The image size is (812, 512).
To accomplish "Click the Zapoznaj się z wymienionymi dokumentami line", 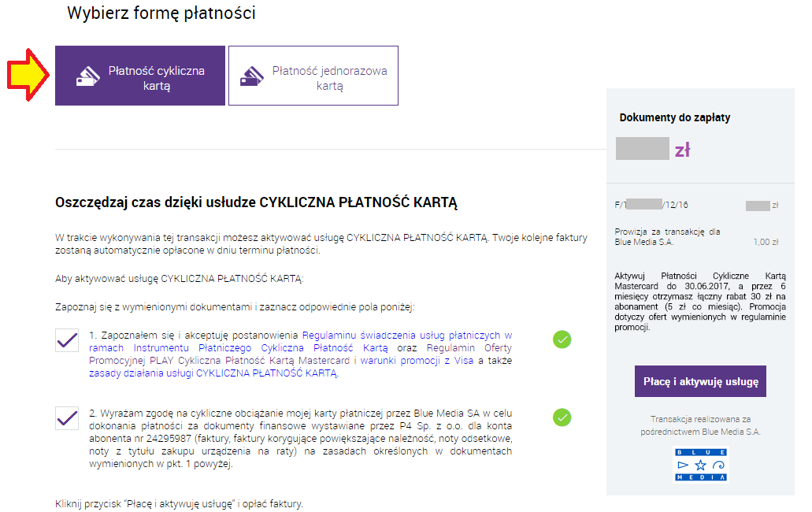I will (x=235, y=307).
